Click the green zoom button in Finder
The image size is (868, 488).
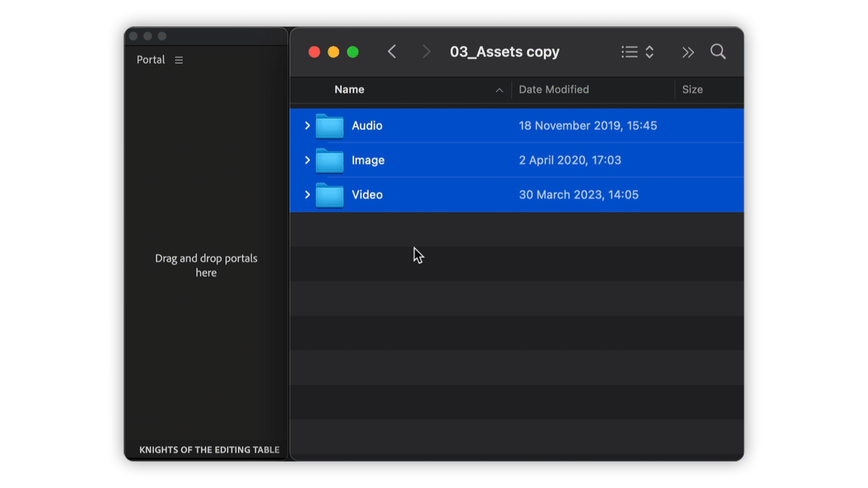pyautogui.click(x=353, y=52)
